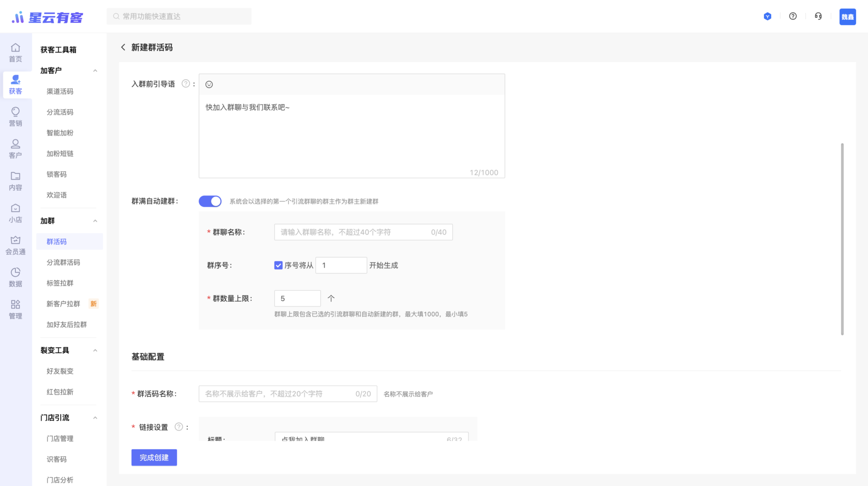Click the back arrow beside 新建群活码
Viewport: 868px width, 486px height.
pos(123,47)
